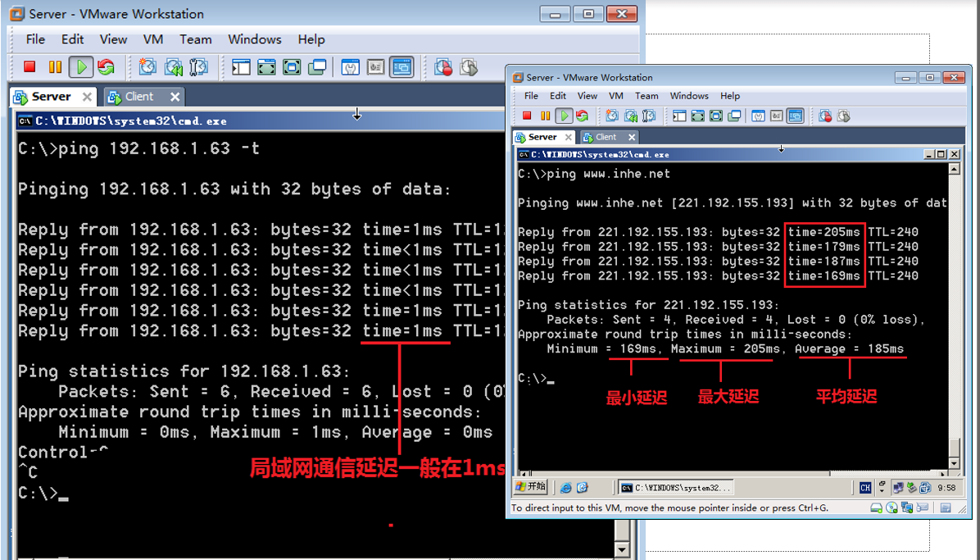Click the 开始 Start button in guest

click(x=531, y=487)
